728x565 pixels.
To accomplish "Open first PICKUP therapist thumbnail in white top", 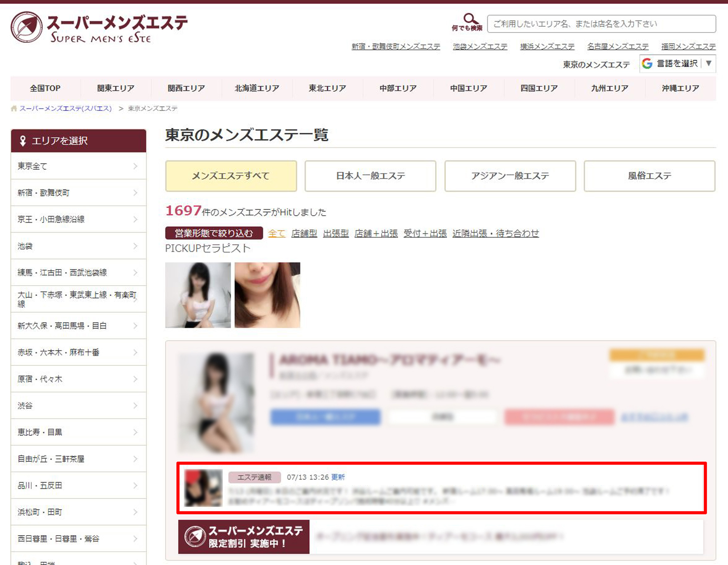I will [198, 295].
